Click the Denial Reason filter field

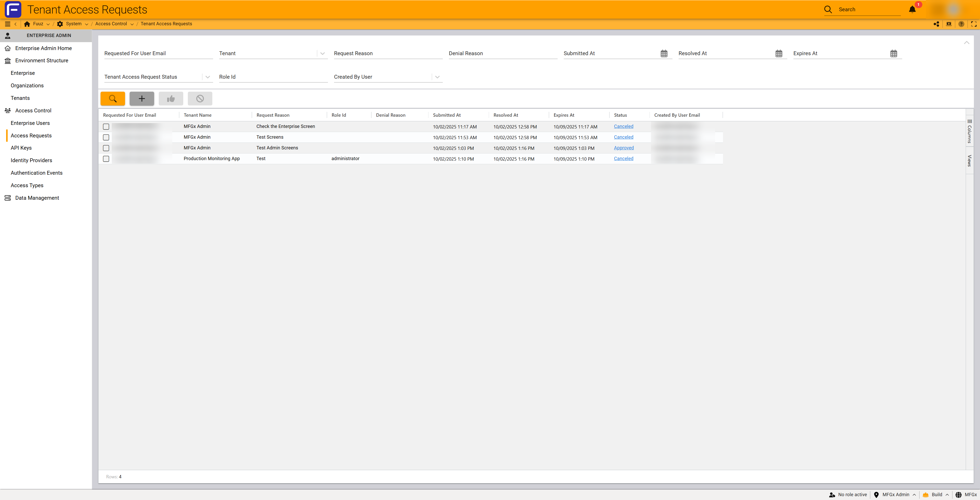(503, 54)
